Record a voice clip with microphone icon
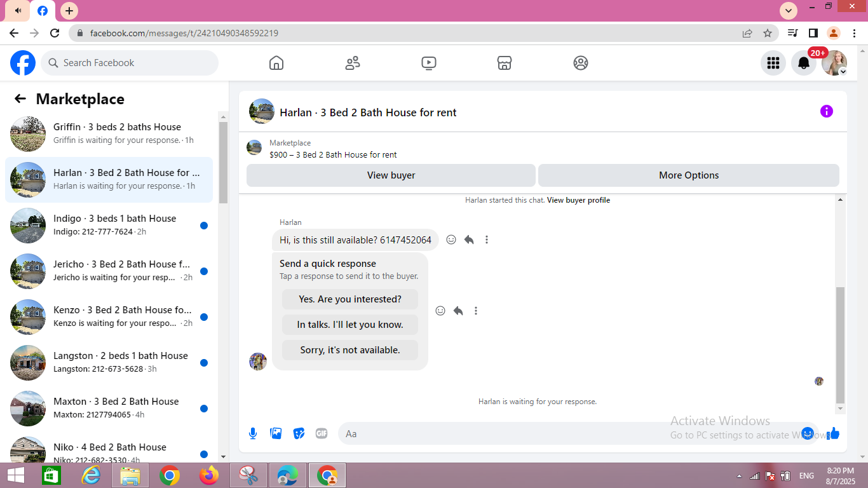This screenshot has width=868, height=488. pyautogui.click(x=253, y=433)
